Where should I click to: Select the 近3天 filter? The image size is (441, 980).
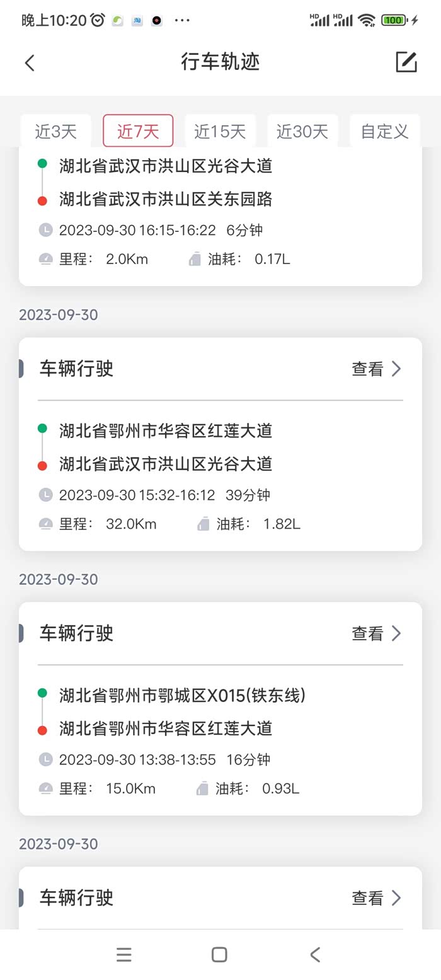click(55, 131)
